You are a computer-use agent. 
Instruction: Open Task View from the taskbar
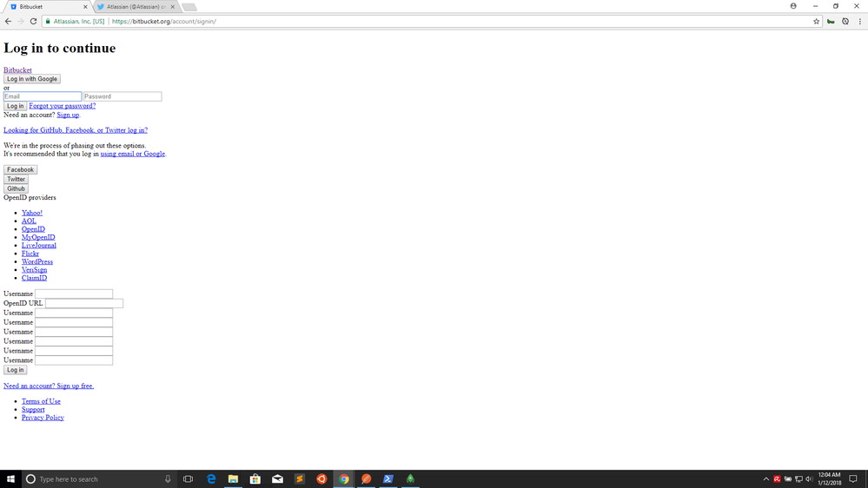pos(189,478)
